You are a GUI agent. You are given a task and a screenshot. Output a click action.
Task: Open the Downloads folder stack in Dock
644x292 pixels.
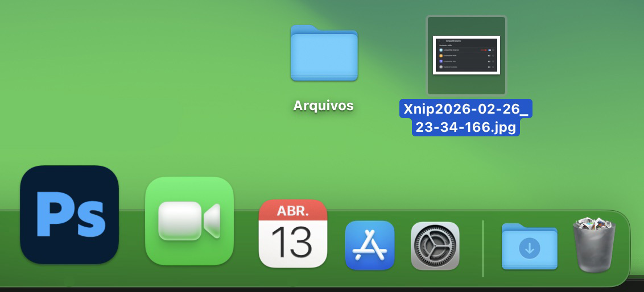coord(529,247)
